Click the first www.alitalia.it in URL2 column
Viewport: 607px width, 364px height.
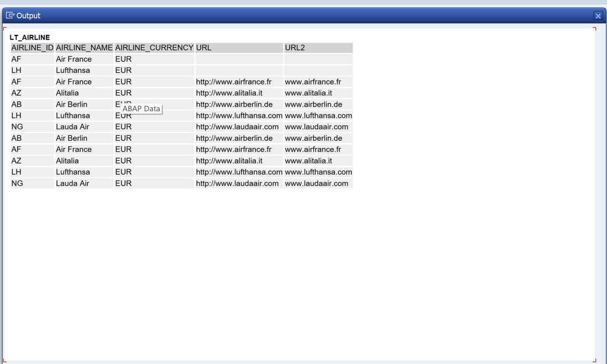point(308,93)
